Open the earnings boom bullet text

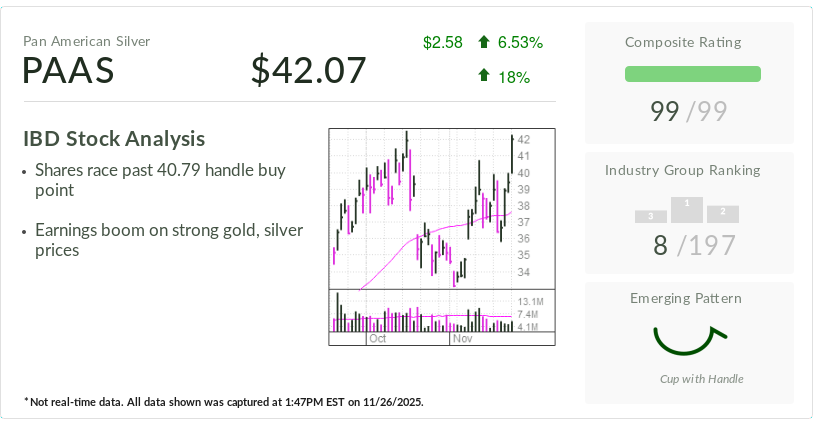(168, 240)
